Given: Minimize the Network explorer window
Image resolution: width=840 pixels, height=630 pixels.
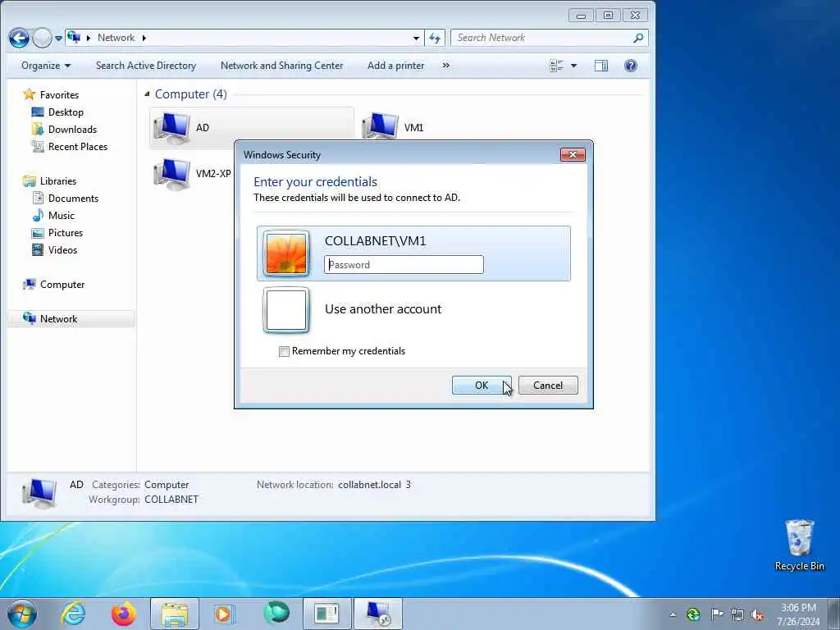Looking at the screenshot, I should (x=581, y=16).
